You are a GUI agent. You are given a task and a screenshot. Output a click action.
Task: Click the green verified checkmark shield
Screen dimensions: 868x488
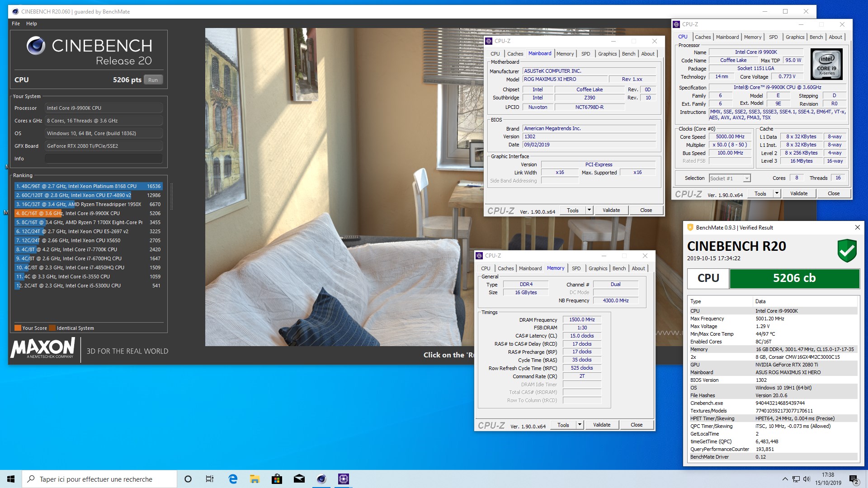(x=847, y=251)
